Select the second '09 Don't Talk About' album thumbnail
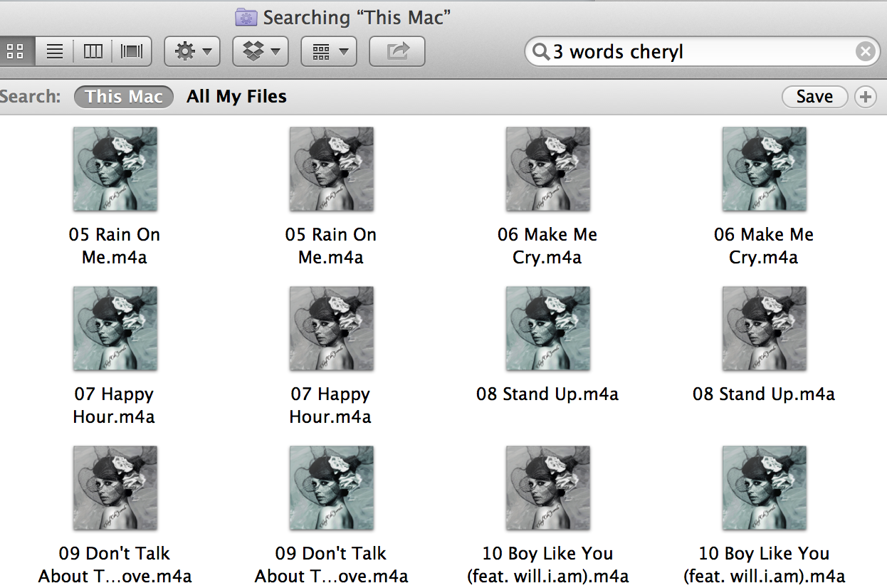The image size is (887, 588). click(332, 488)
